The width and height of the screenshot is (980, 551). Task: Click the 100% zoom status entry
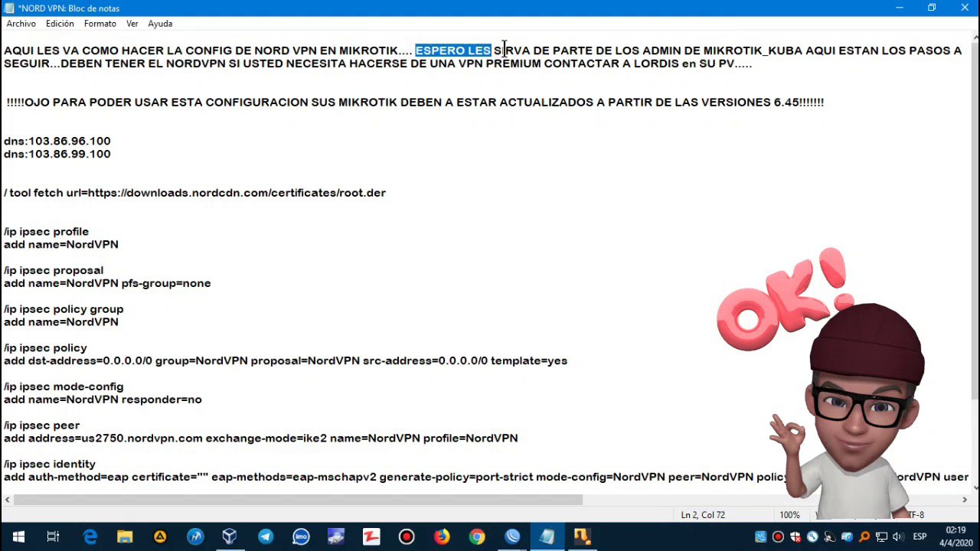[789, 515]
